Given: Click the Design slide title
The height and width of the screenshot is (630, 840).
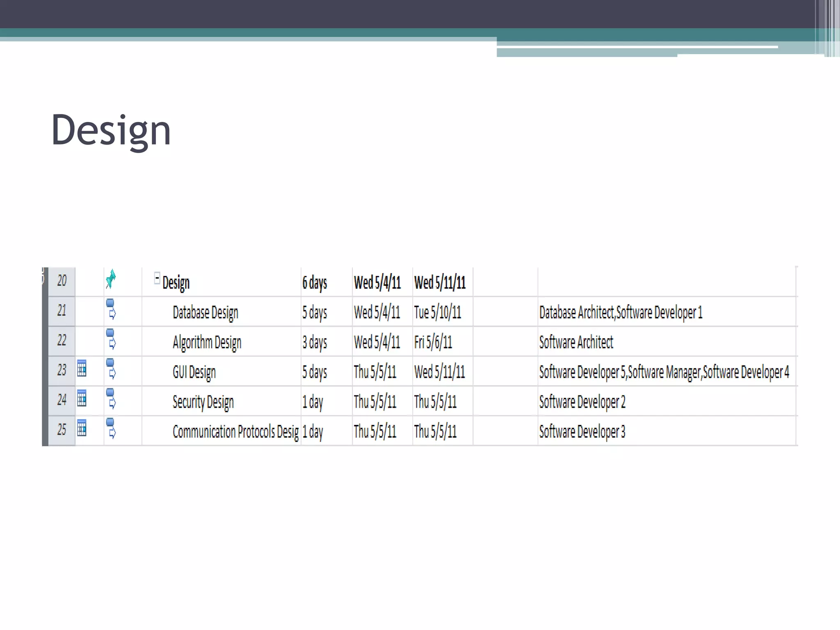Looking at the screenshot, I should pyautogui.click(x=111, y=130).
